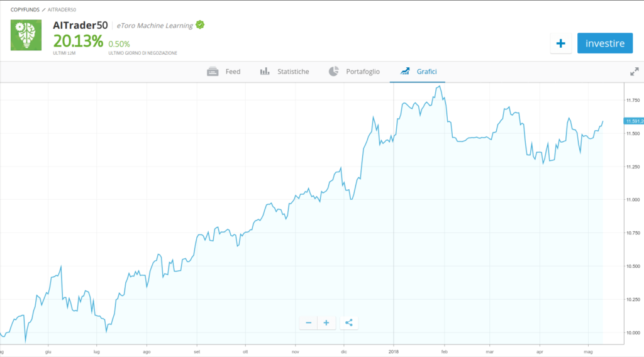Click the AITrader50 fund title
Screen dimensions: 644x357
(80, 25)
